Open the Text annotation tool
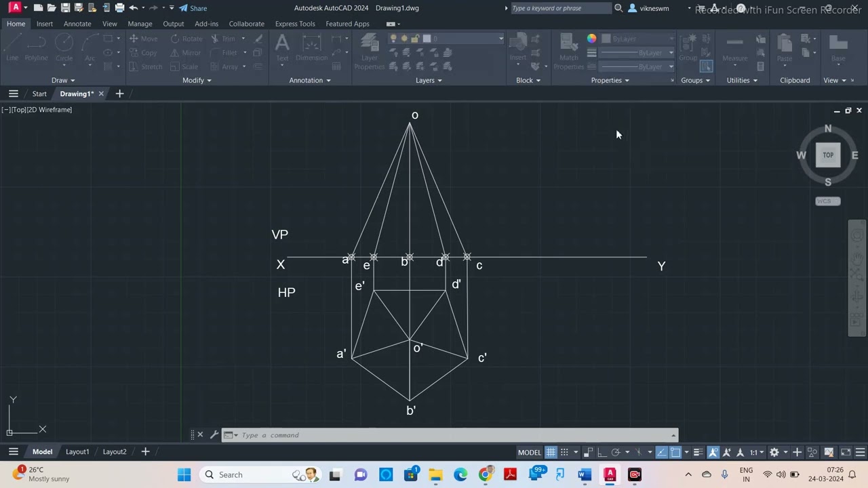Viewport: 868px width, 488px height. click(x=282, y=47)
